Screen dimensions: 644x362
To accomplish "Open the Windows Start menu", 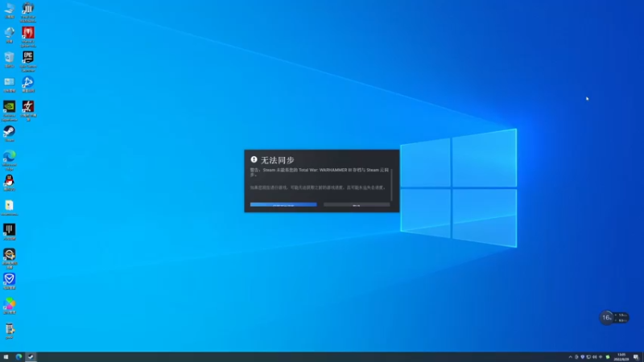I will (x=6, y=356).
